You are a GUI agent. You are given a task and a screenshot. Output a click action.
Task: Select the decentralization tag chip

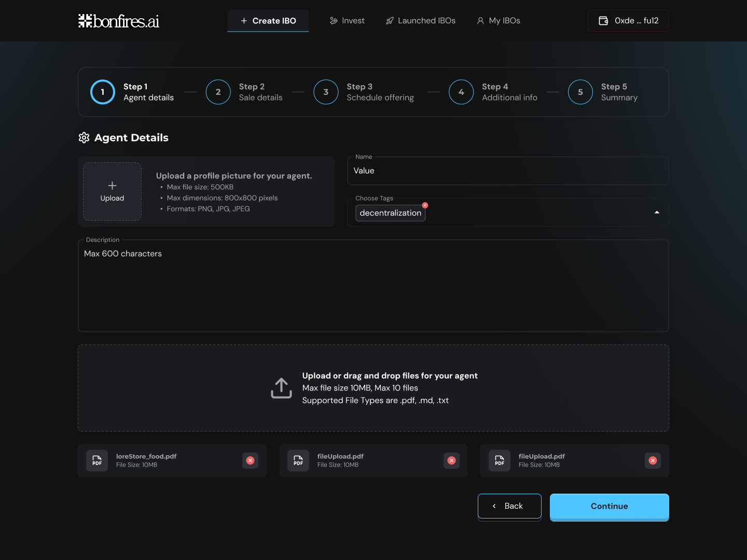pos(391,213)
